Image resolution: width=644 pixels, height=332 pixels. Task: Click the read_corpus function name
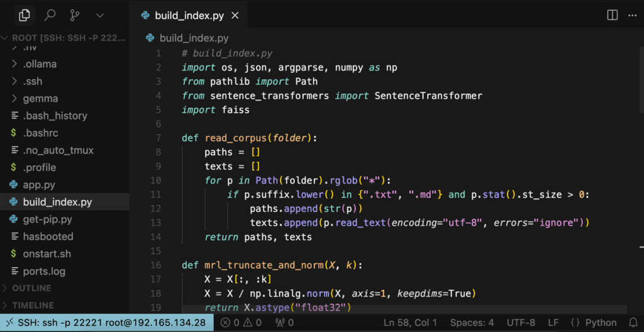pos(236,138)
